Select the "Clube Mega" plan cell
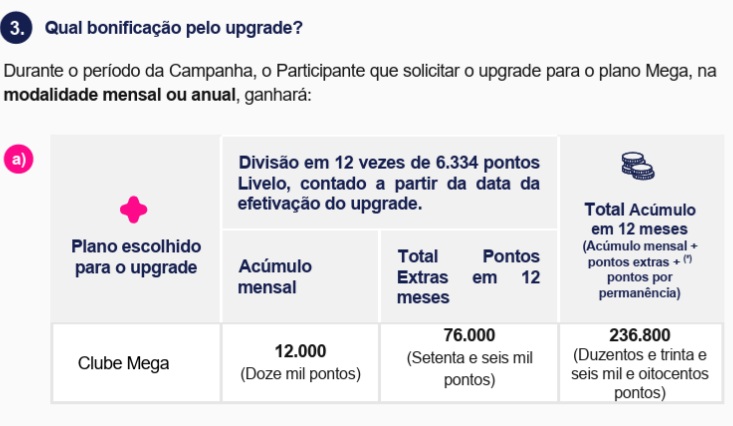 point(123,363)
